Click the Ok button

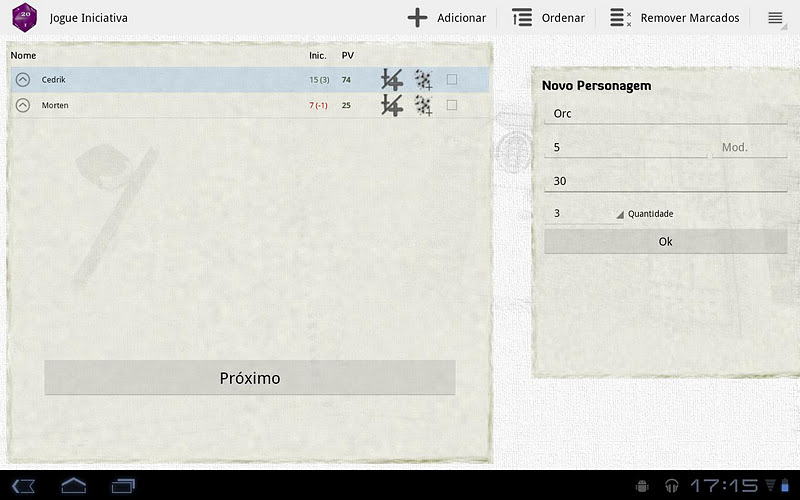665,241
